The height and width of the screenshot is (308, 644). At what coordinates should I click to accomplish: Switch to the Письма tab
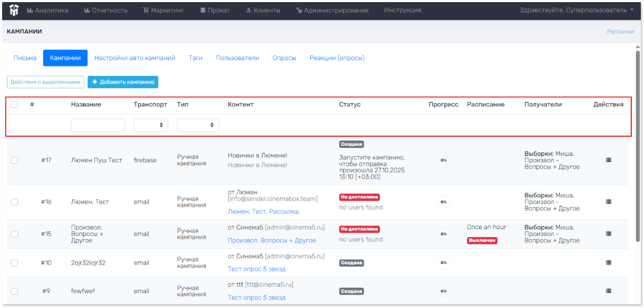point(25,58)
